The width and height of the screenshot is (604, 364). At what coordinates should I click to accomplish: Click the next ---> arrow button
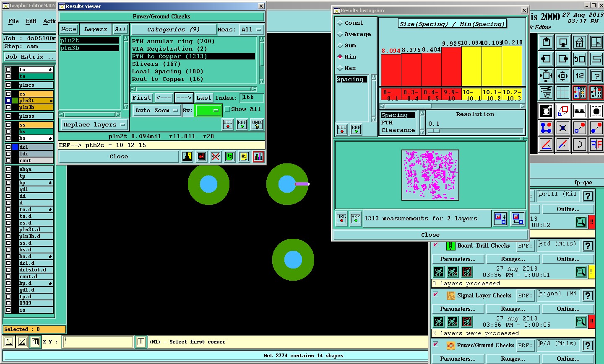coord(184,98)
